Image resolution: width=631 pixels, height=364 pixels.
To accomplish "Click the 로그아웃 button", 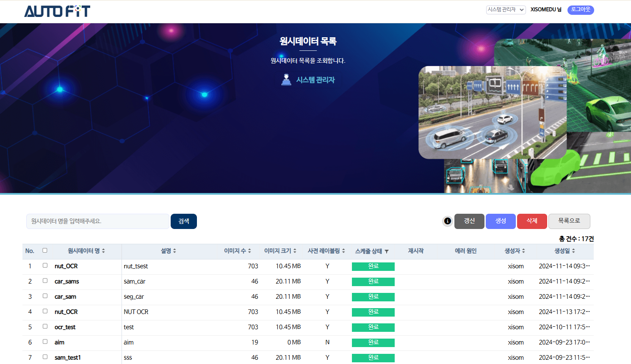I will tap(581, 10).
